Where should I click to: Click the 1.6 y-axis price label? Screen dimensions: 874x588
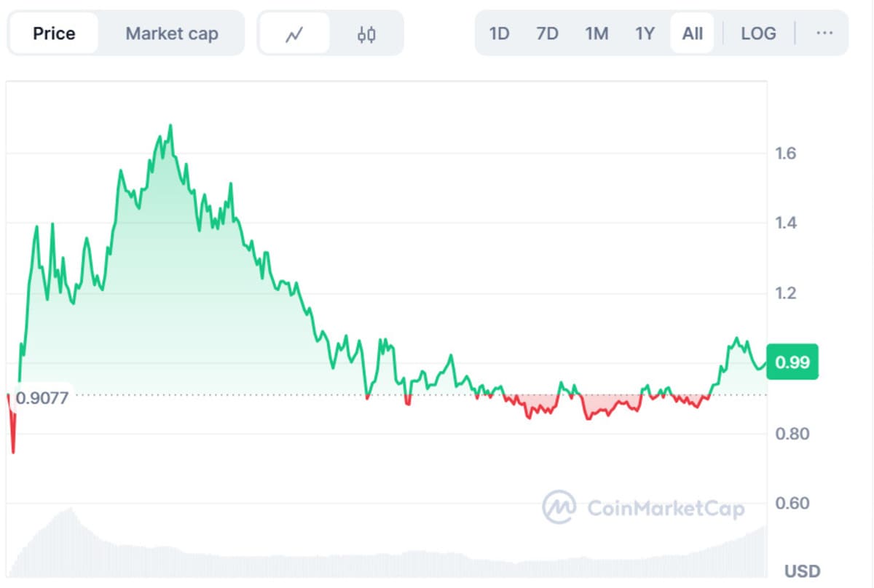(x=786, y=154)
